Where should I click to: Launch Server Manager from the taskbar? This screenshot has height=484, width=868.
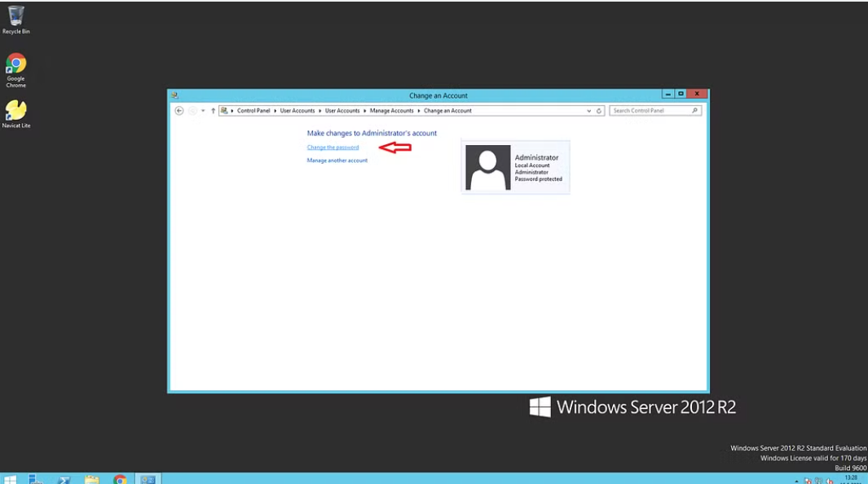[36, 479]
